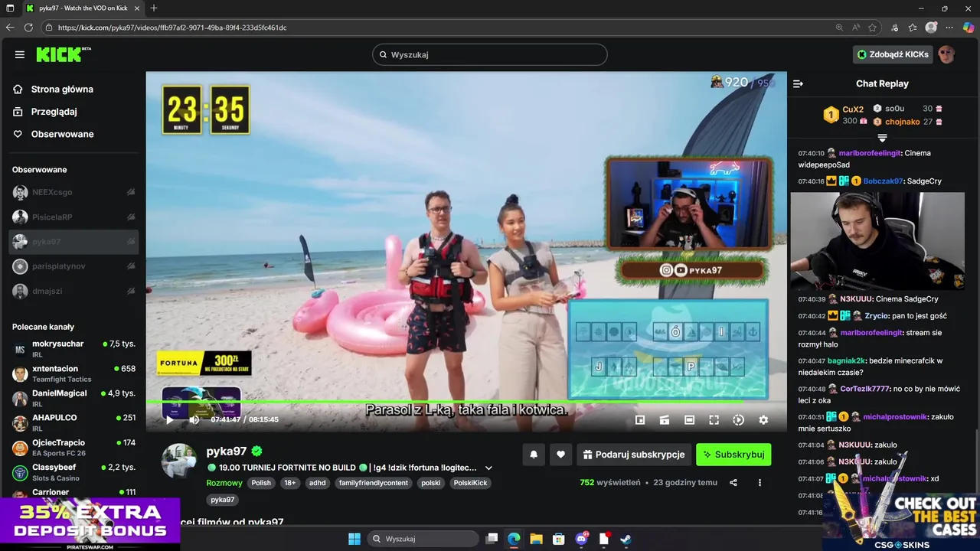This screenshot has height=551, width=980.
Task: Open tab actions menu dropdown
Action: 10,8
